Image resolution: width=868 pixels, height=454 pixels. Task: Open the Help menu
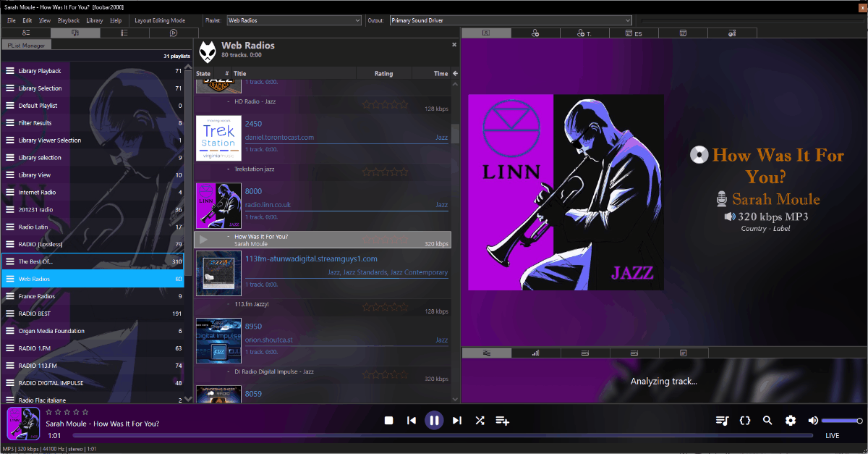pyautogui.click(x=116, y=20)
